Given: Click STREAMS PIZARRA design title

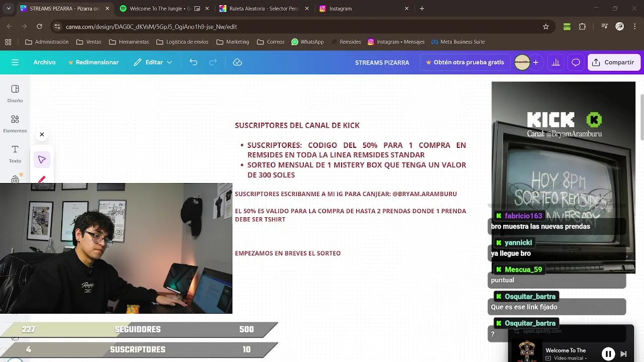Looking at the screenshot, I should click(382, 62).
